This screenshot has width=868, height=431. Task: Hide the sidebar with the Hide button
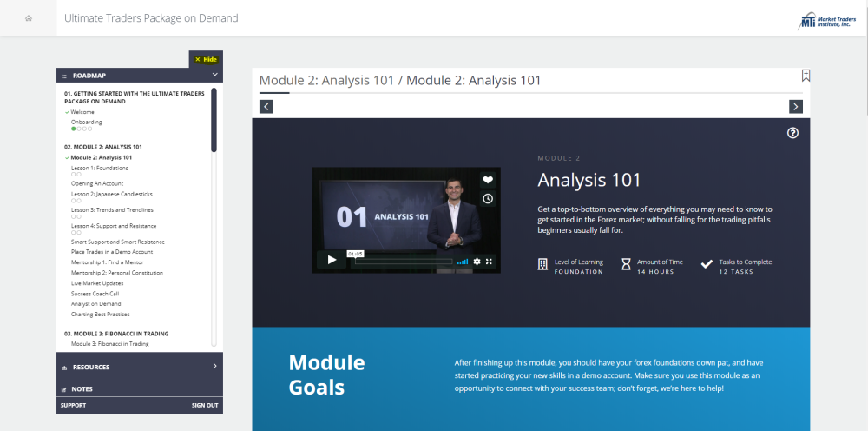[x=206, y=59]
